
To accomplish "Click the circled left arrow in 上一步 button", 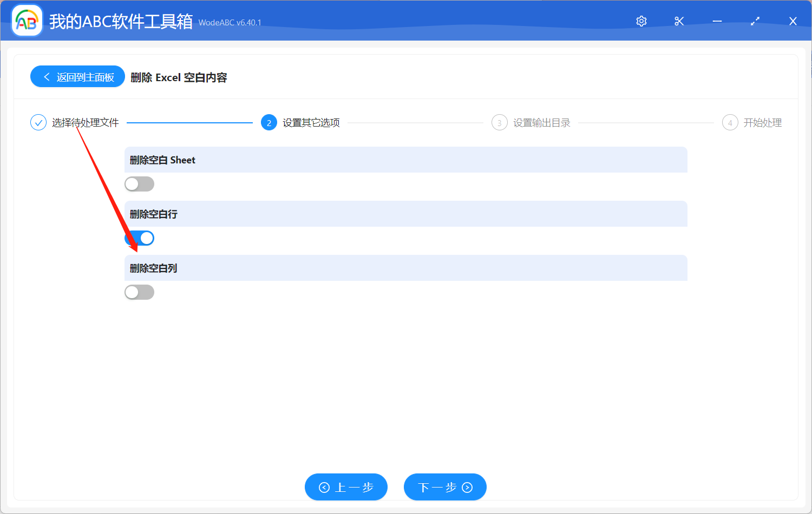I will pyautogui.click(x=325, y=487).
